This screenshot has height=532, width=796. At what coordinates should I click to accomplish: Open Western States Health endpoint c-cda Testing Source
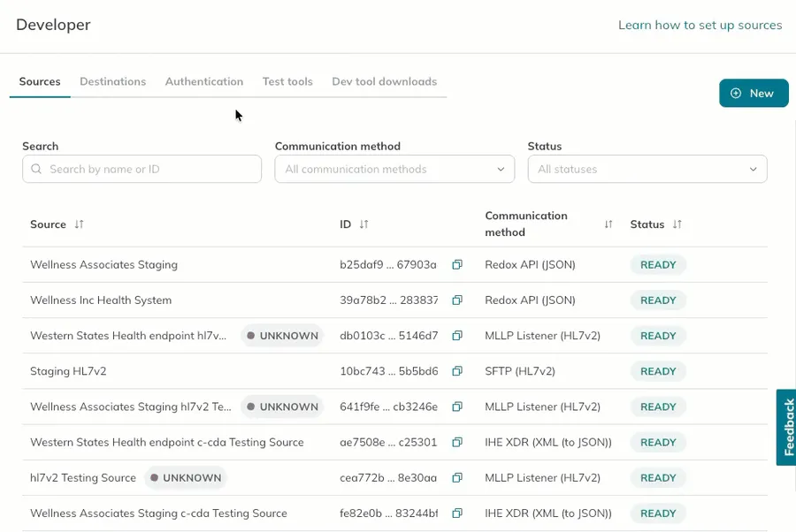point(166,442)
